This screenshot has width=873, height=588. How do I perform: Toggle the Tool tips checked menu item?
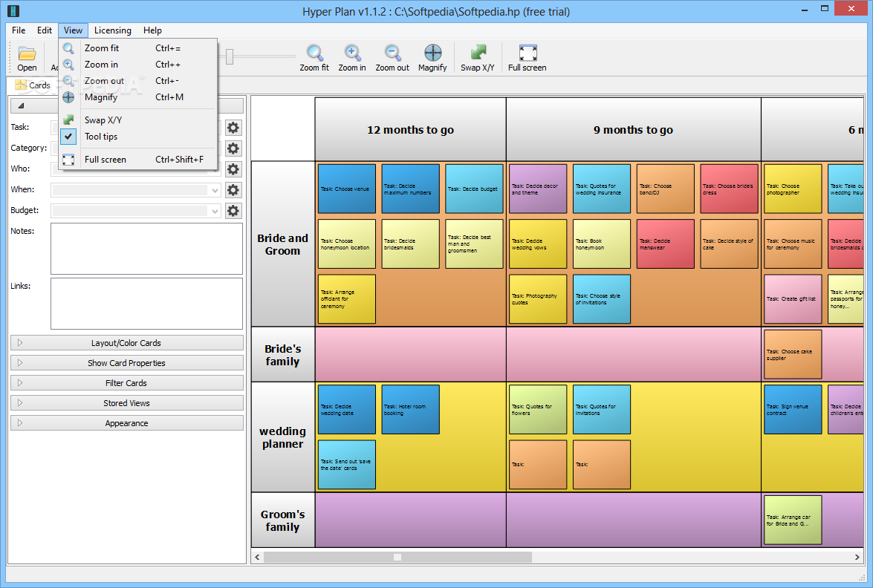[x=137, y=137]
